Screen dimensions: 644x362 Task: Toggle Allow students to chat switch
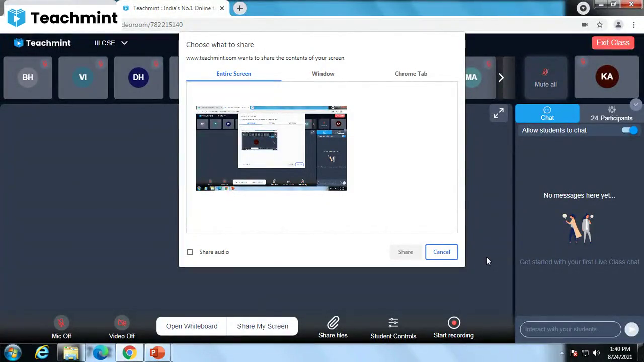[629, 130]
